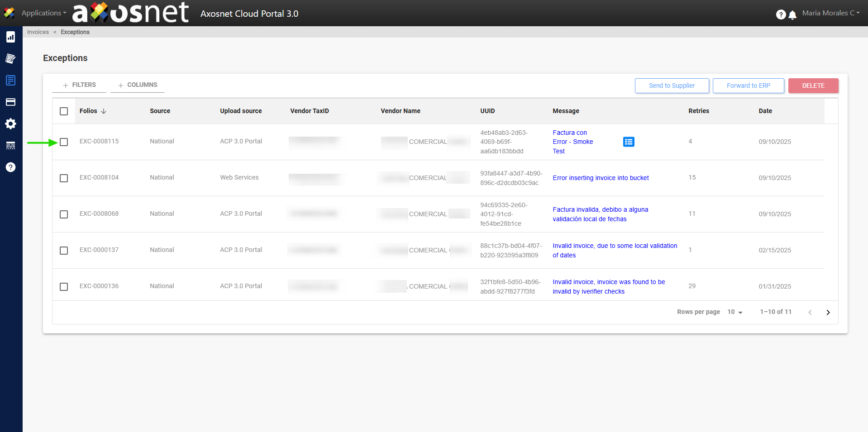Open the COLUMNS tab
The image size is (868, 432).
point(138,85)
